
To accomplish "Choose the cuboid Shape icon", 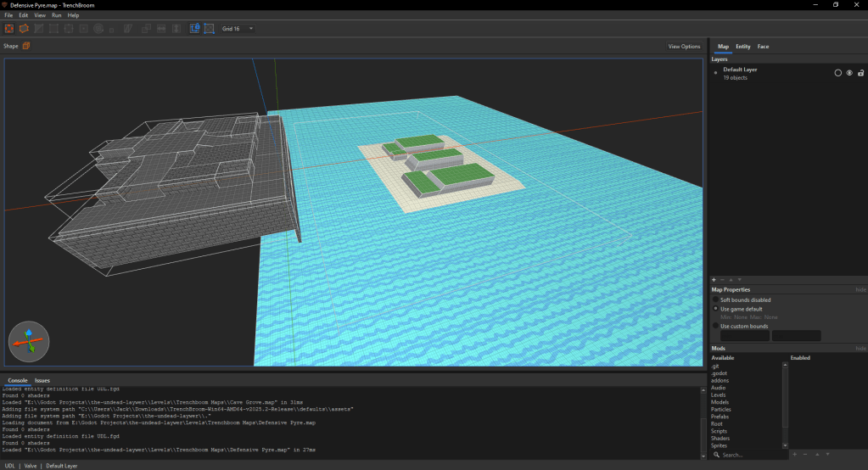I will point(26,46).
